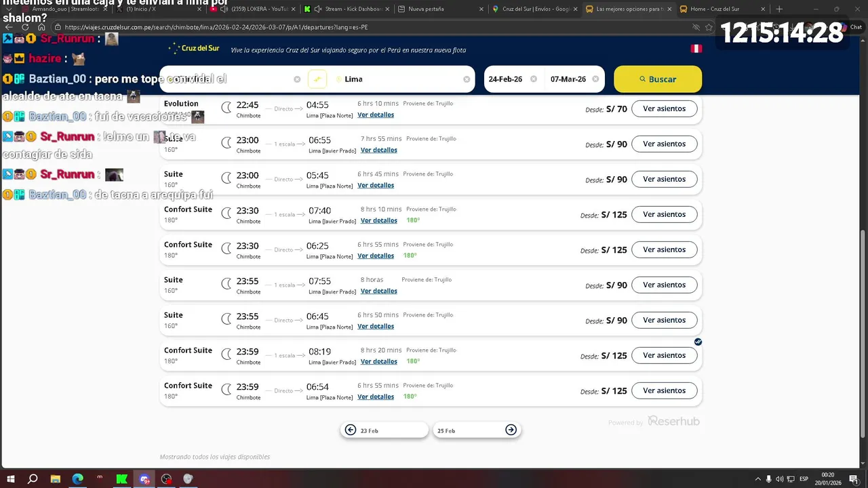Click blue verified badge on 08:19 row

click(698, 342)
